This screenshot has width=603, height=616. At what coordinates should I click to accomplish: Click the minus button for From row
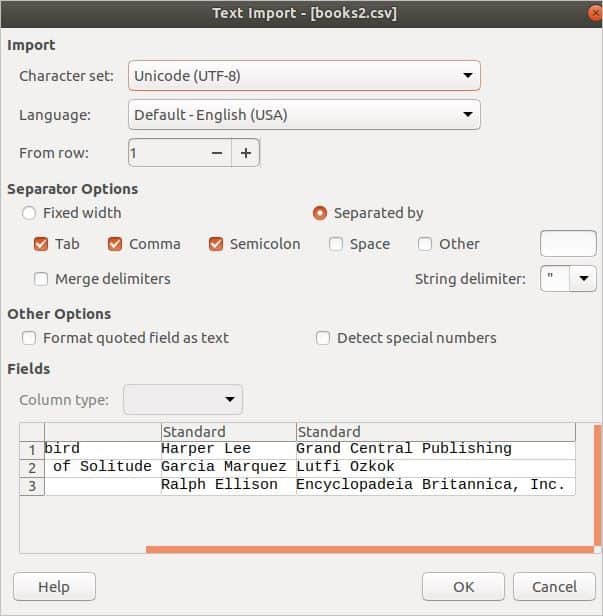217,153
